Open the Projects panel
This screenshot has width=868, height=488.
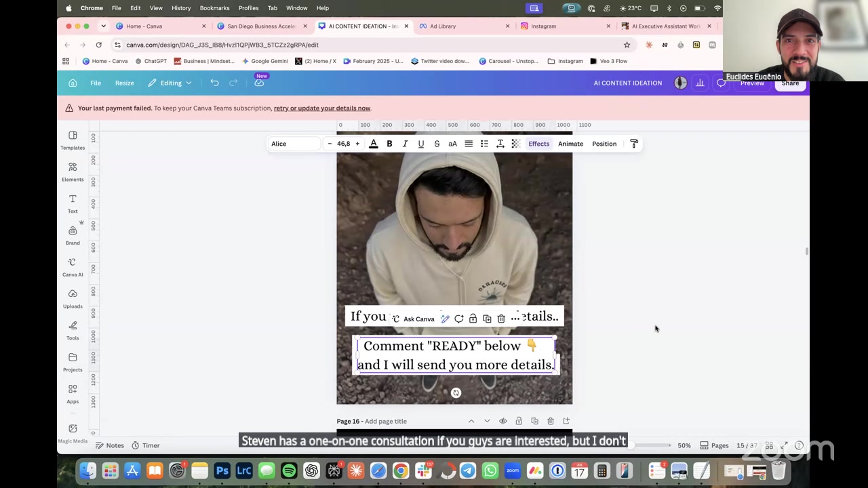coord(73,362)
